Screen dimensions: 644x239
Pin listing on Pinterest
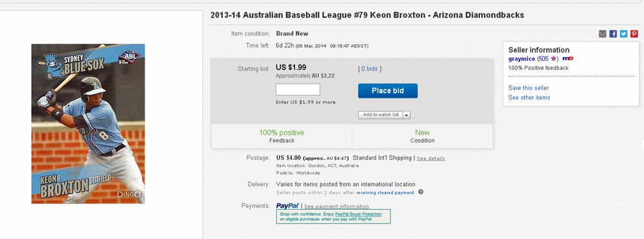click(634, 34)
